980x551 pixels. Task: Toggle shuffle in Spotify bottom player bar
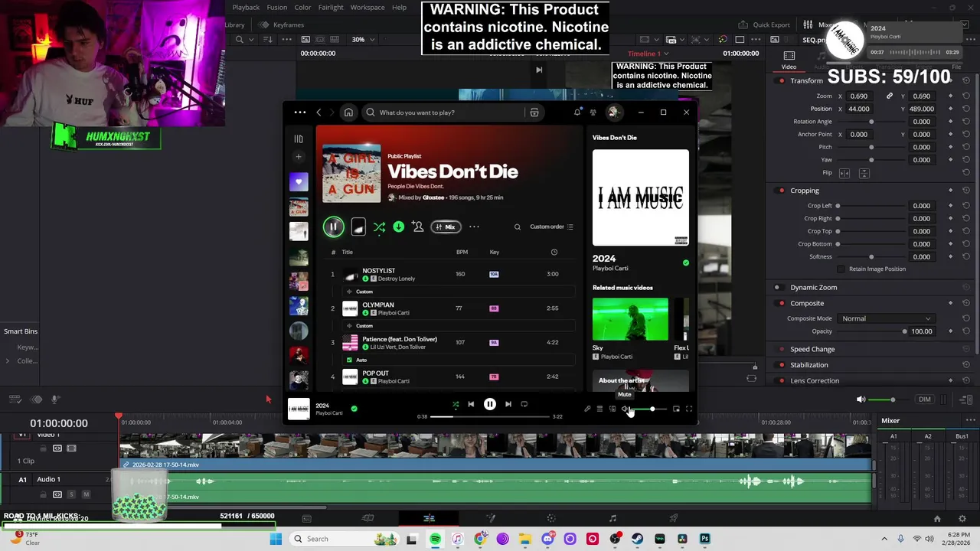coord(456,404)
